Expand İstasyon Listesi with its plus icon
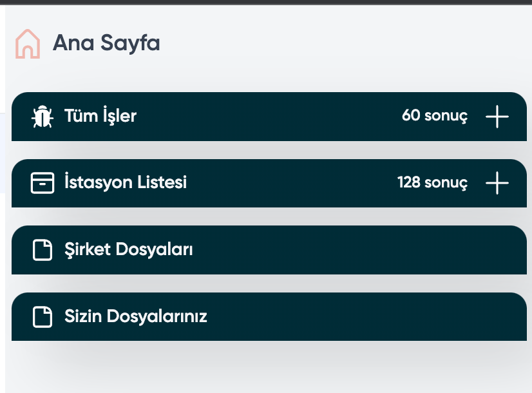 pyautogui.click(x=497, y=182)
